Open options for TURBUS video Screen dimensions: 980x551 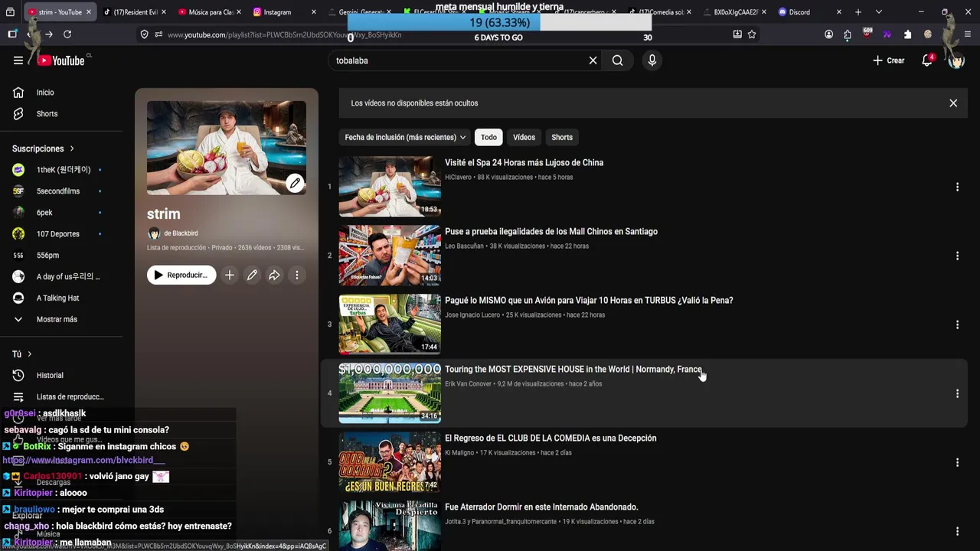[x=957, y=324]
